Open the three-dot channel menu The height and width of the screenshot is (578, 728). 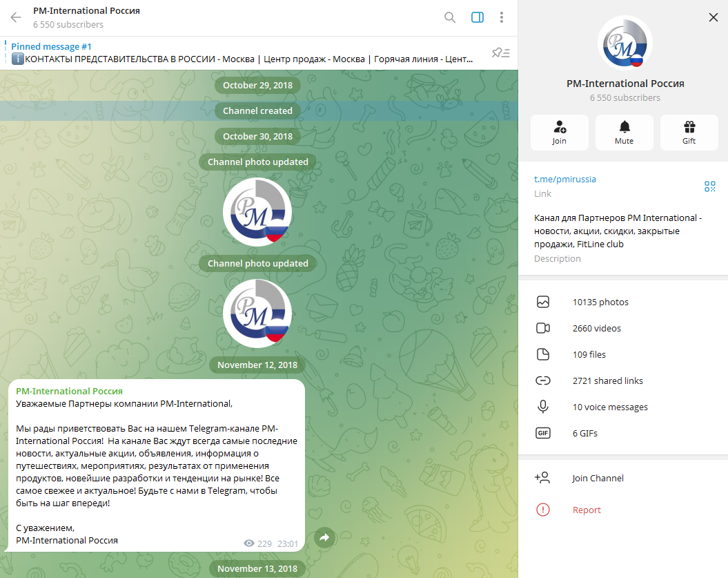coord(502,17)
